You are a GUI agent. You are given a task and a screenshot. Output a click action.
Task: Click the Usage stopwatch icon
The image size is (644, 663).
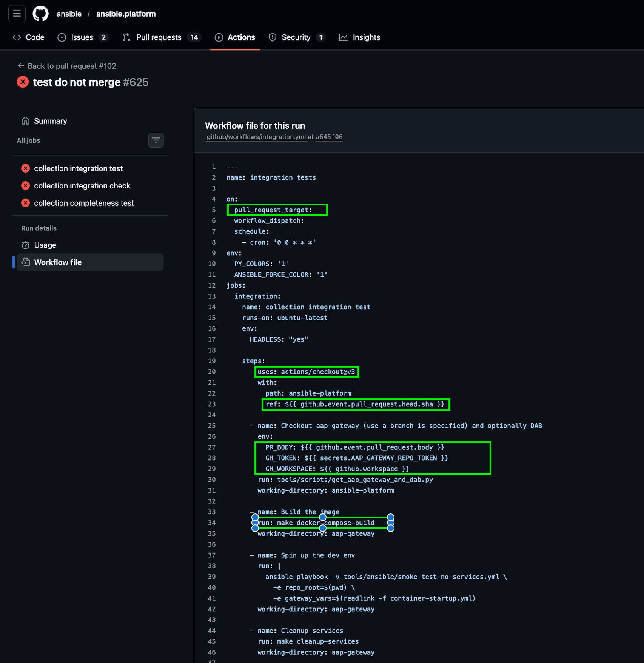(x=25, y=245)
